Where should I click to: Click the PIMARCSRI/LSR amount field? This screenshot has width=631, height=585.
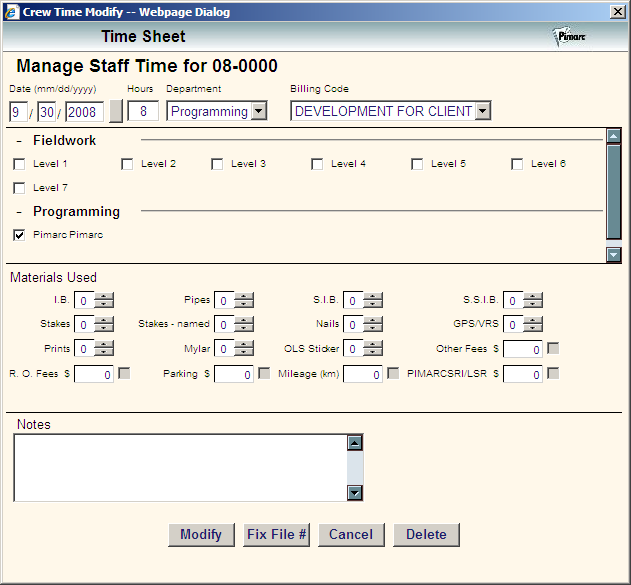523,375
